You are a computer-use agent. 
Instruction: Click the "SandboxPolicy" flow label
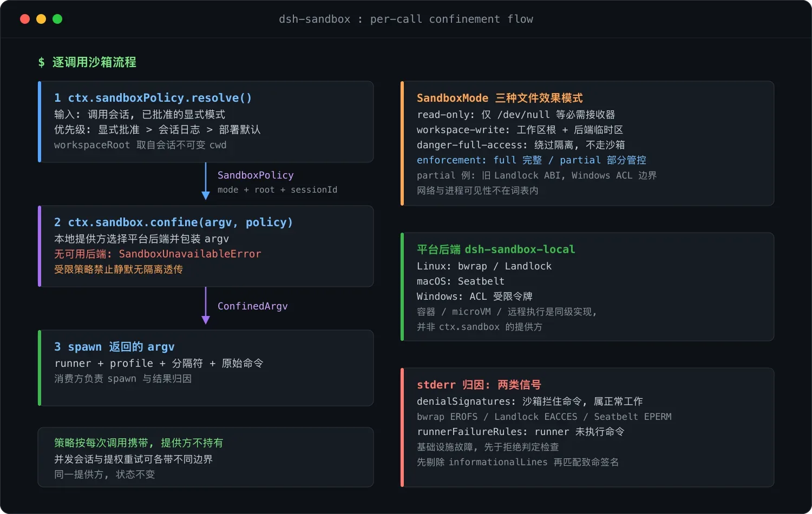pyautogui.click(x=256, y=175)
